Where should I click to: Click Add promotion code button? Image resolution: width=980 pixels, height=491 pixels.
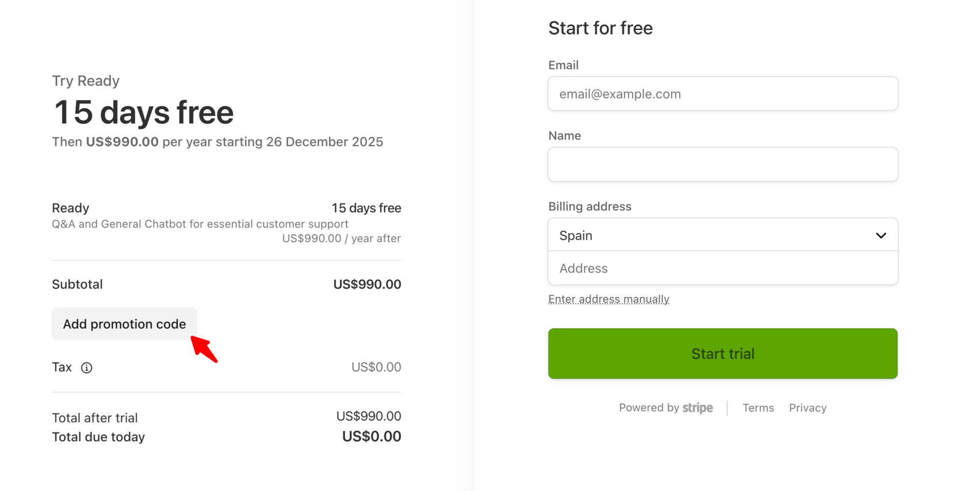click(124, 324)
